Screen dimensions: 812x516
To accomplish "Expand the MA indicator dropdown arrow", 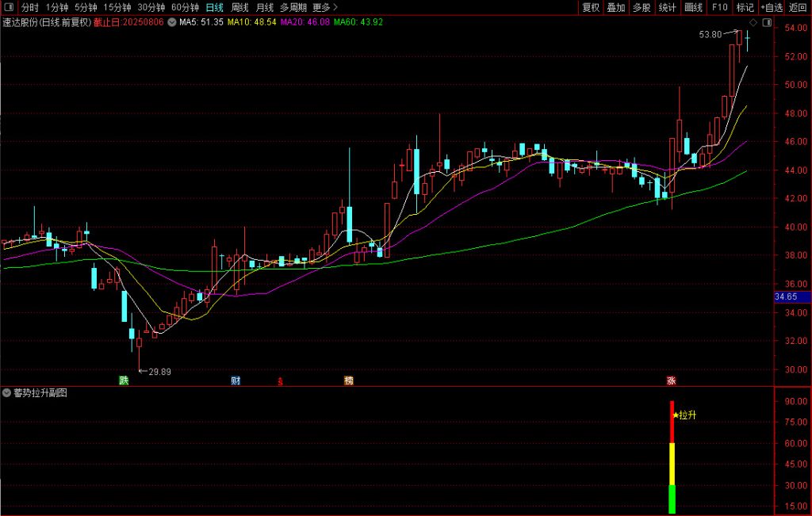I will tap(172, 22).
